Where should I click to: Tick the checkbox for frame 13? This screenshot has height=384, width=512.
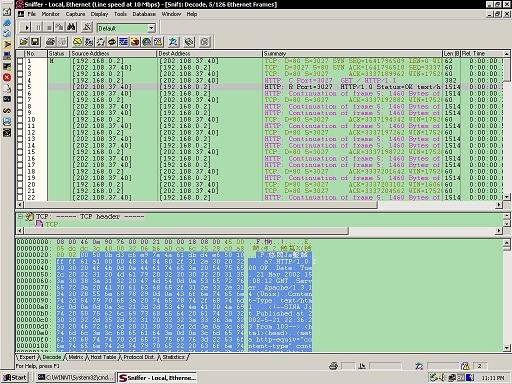click(x=20, y=139)
